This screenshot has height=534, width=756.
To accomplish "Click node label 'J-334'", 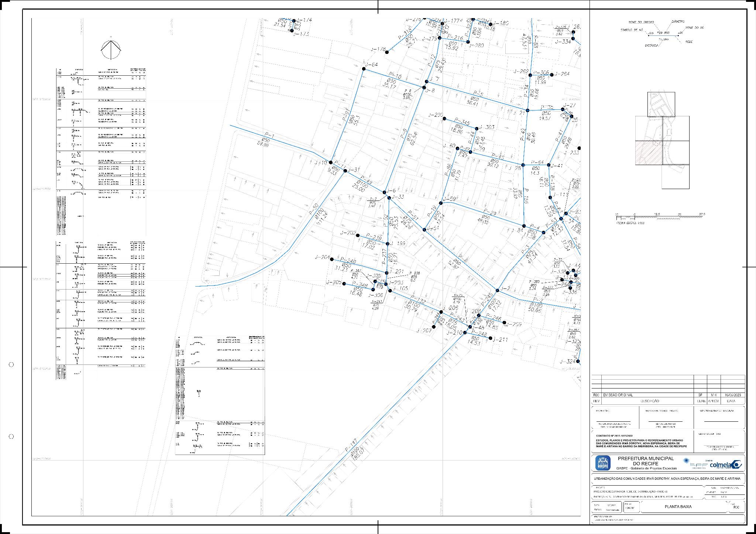I will (563, 42).
